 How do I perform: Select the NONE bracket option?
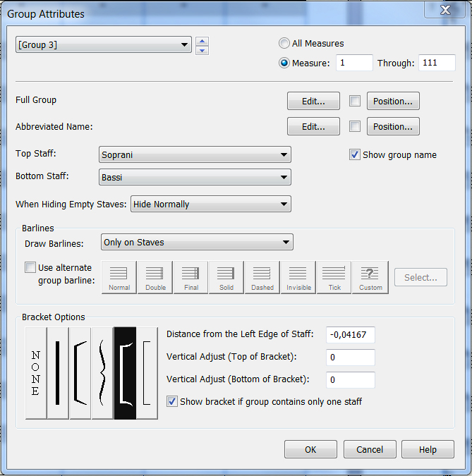click(x=36, y=372)
